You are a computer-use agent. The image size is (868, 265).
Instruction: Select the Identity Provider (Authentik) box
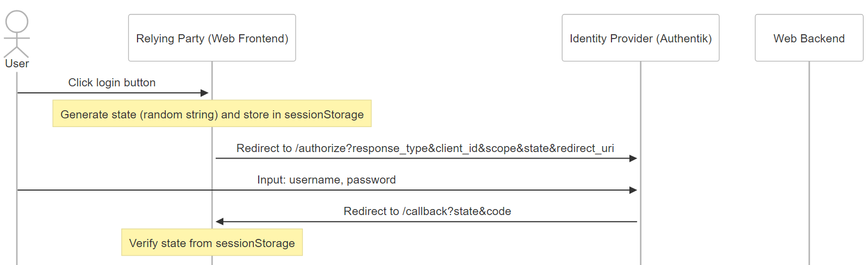point(640,38)
